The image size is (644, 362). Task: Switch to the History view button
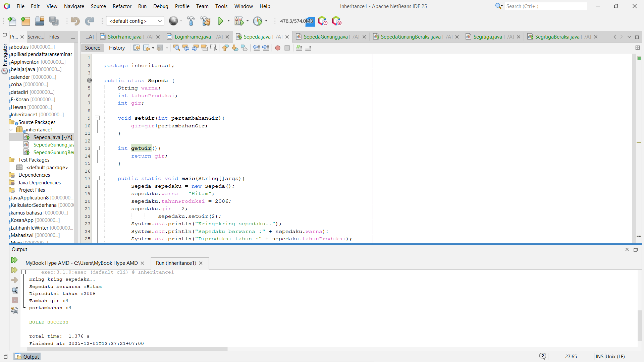[117, 48]
